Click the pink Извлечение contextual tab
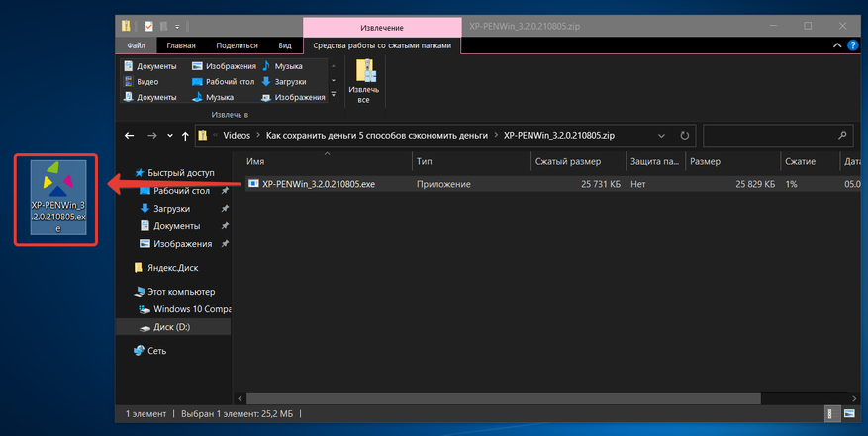This screenshot has width=868, height=436. coord(382,27)
